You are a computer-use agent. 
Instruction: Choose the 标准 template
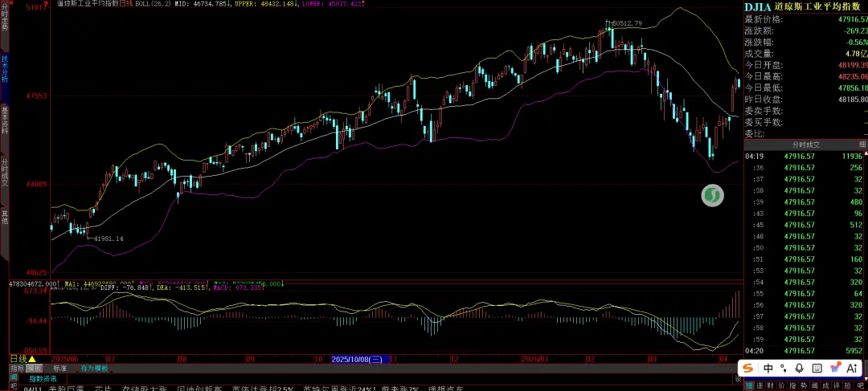(x=59, y=368)
